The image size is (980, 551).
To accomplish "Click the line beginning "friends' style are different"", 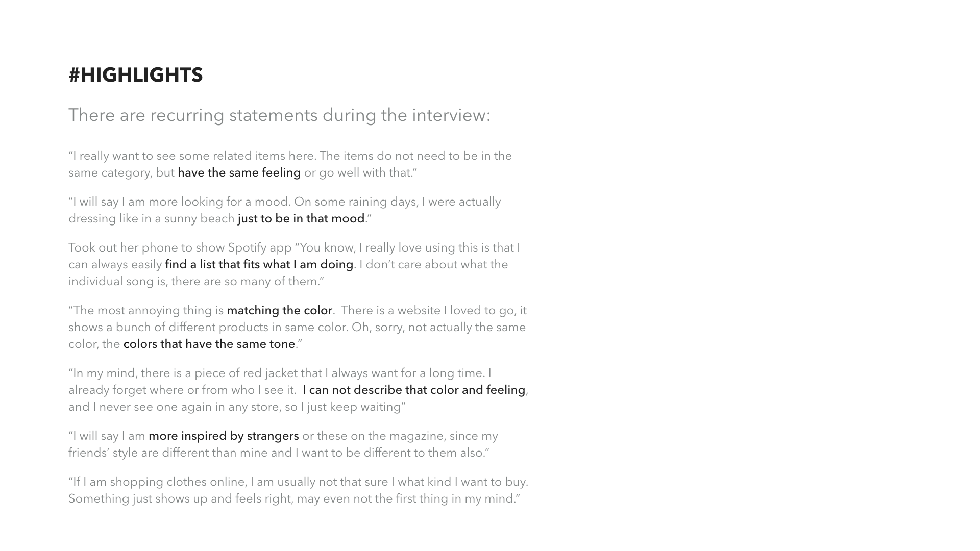I will (279, 453).
